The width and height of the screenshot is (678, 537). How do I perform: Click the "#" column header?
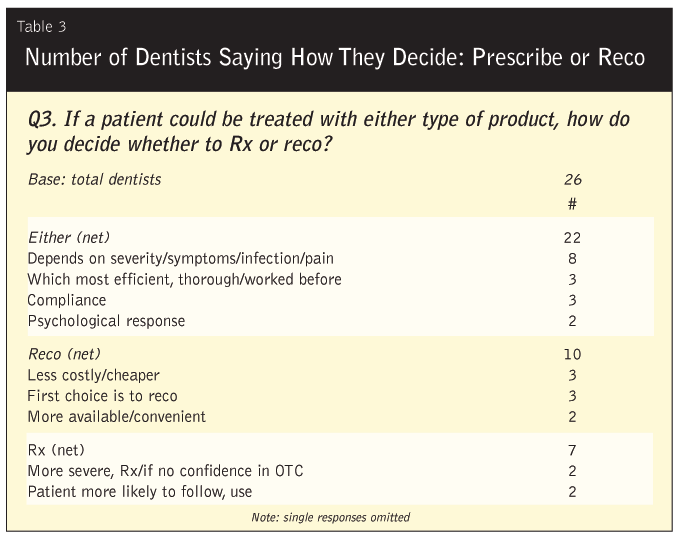tap(572, 203)
